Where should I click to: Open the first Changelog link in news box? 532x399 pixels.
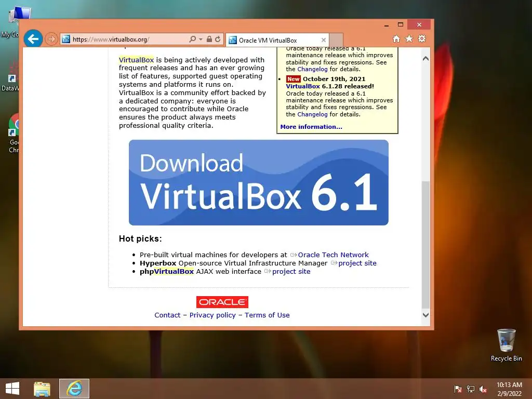(312, 69)
